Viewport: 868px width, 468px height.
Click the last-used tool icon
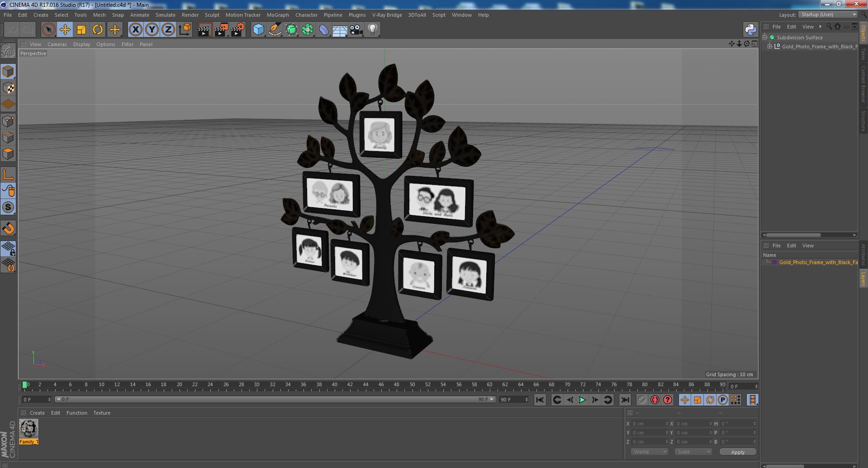(x=115, y=30)
